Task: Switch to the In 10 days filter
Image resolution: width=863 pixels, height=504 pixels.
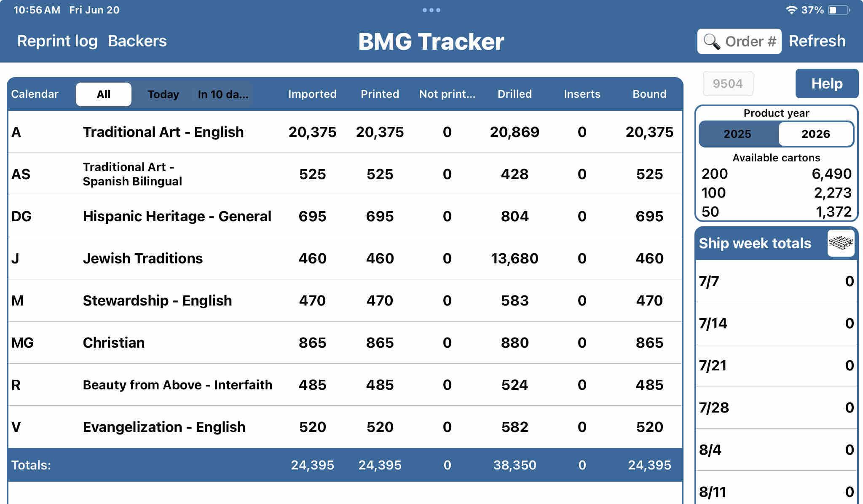Action: [223, 94]
